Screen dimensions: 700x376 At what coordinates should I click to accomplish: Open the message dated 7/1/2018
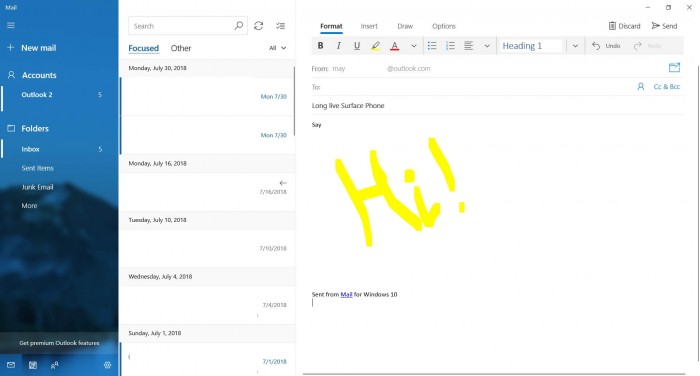207,359
